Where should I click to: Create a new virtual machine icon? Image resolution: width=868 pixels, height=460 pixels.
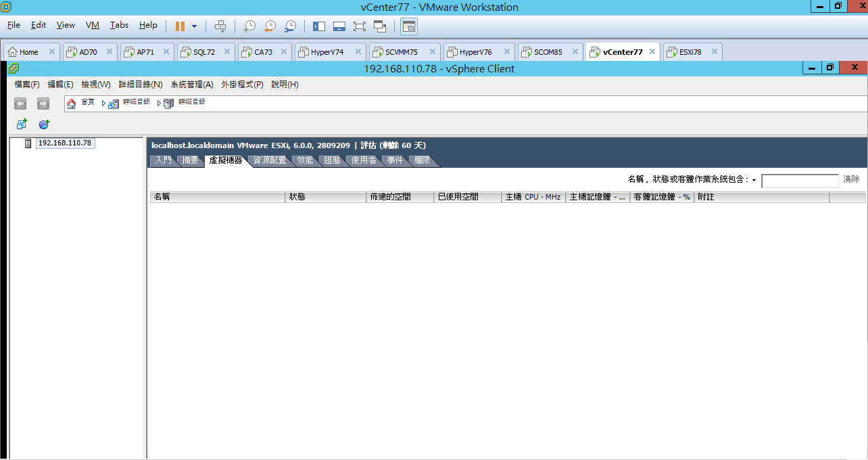point(22,124)
